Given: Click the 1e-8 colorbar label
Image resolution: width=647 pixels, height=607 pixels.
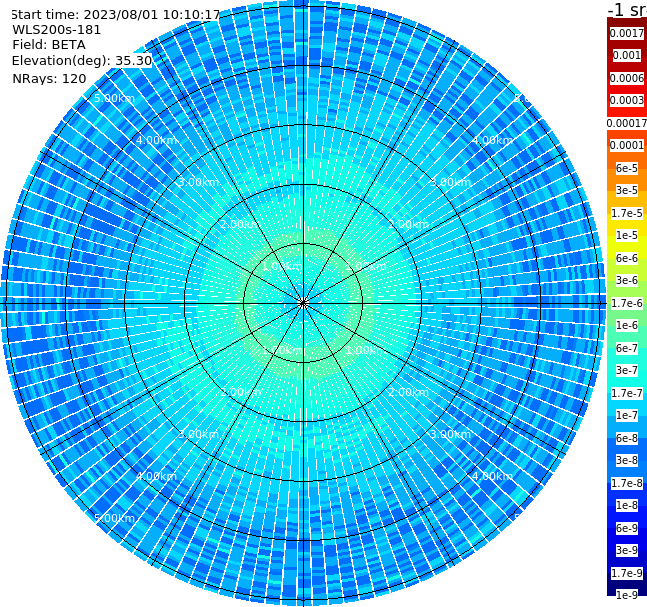Looking at the screenshot, I should point(627,505).
